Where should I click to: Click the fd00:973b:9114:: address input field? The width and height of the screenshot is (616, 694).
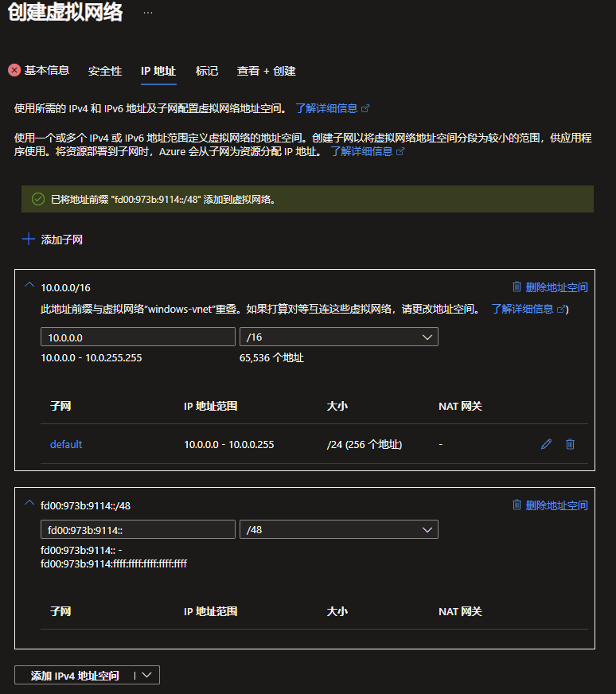138,530
